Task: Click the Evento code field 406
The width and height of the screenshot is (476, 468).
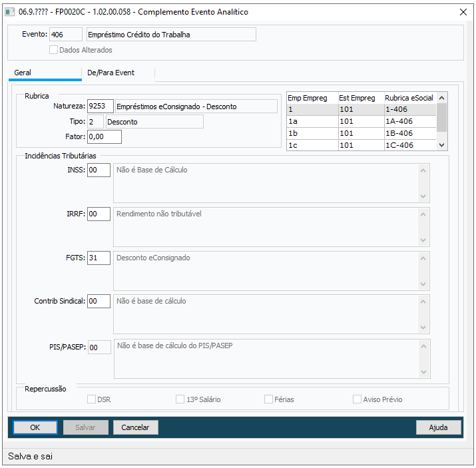Action: (x=66, y=35)
